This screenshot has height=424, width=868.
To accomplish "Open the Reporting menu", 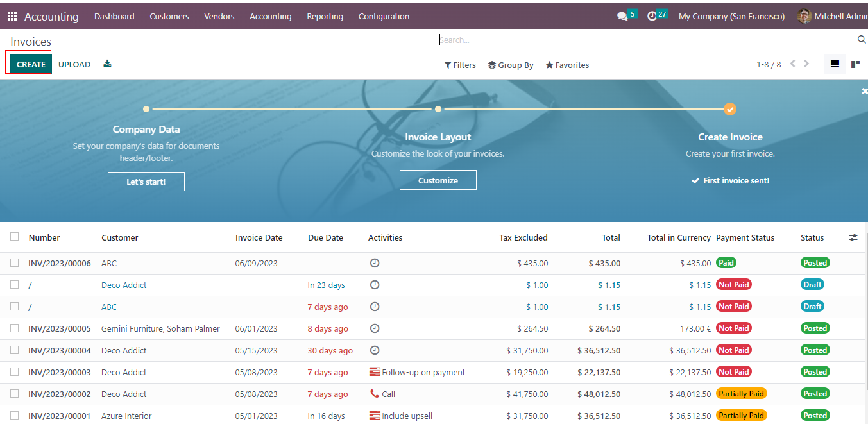I will 325,16.
